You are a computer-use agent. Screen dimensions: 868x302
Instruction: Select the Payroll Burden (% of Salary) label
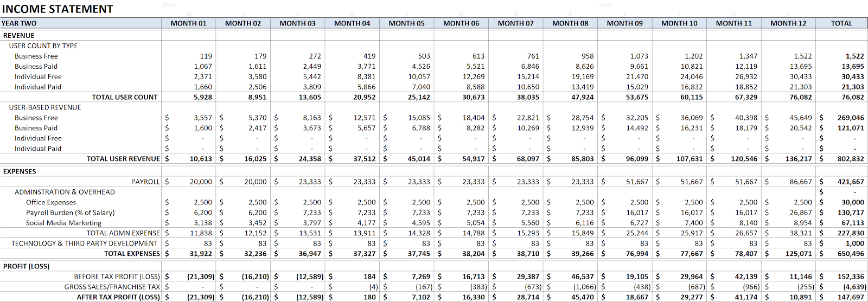[71, 213]
